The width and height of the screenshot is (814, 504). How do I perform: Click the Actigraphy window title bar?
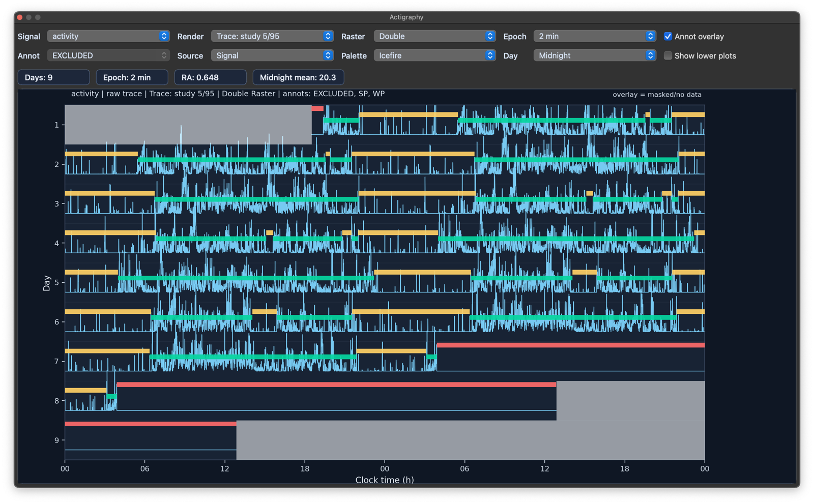click(x=406, y=17)
